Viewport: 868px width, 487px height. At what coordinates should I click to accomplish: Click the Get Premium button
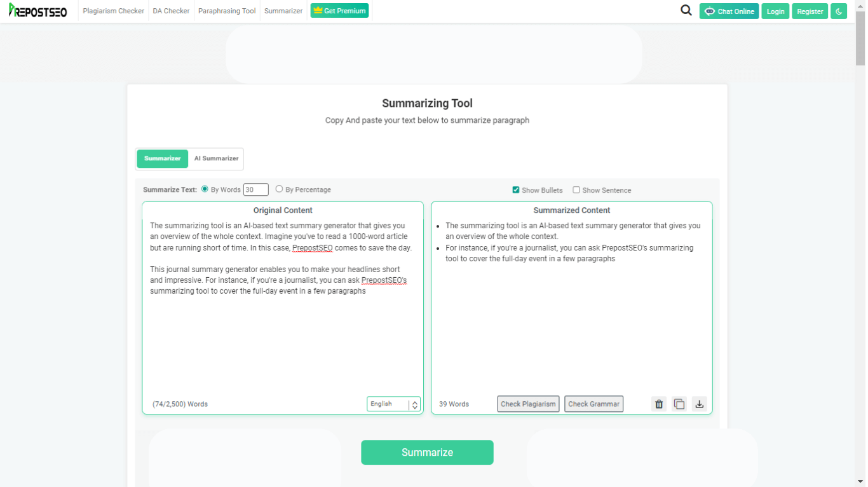339,11
